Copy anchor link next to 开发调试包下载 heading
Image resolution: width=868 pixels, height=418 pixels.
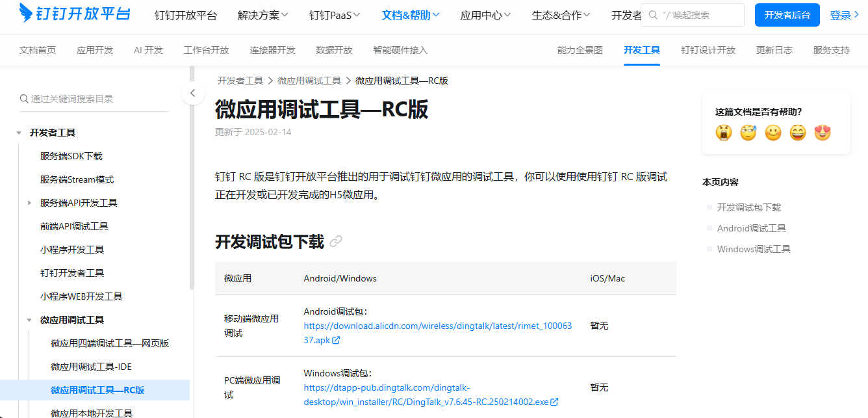point(336,242)
